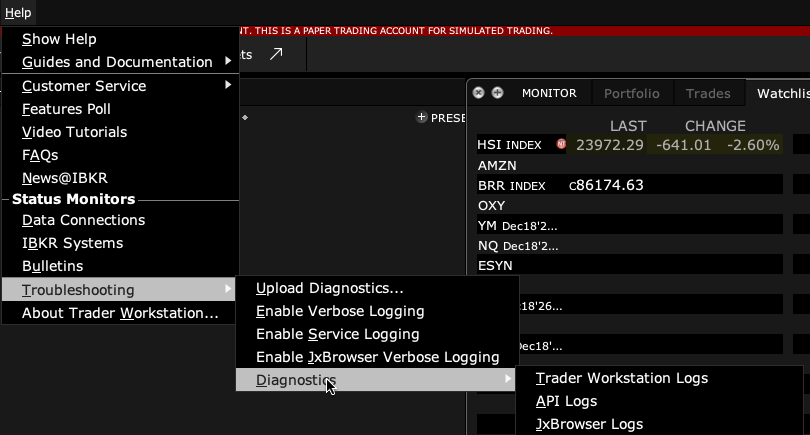The height and width of the screenshot is (435, 810).
Task: Select FAQs menu entry
Action: point(120,155)
